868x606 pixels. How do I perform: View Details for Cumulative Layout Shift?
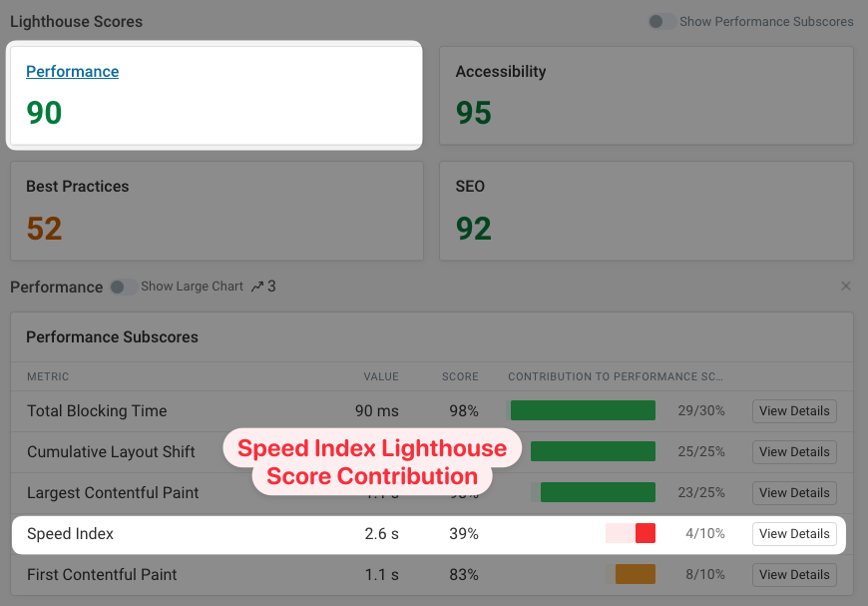(x=793, y=451)
